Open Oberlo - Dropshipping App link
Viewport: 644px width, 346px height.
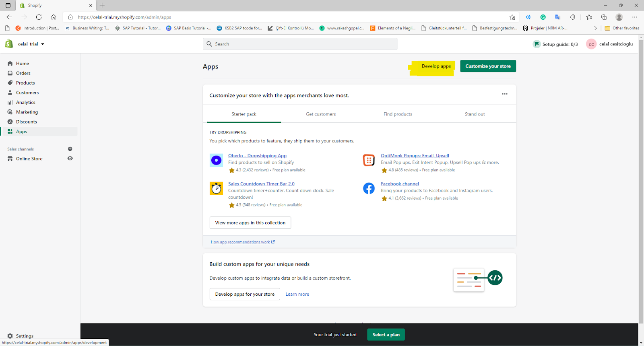click(257, 156)
